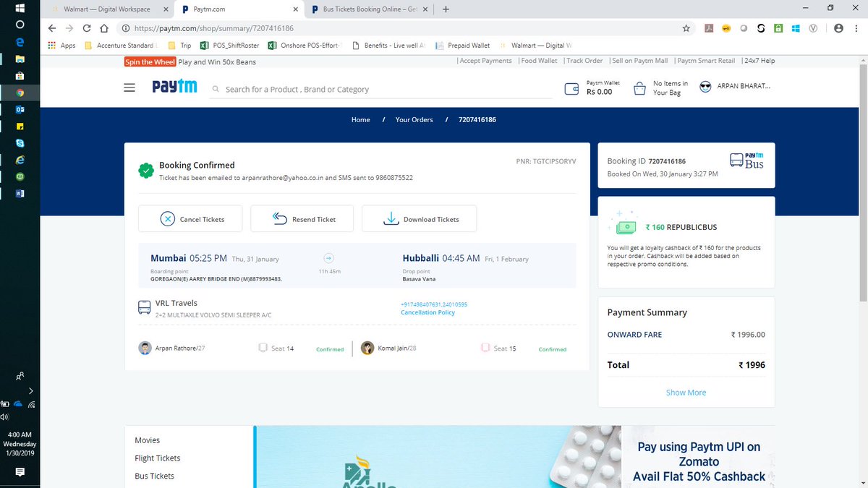Viewport: 868px width, 488px height.
Task: Go to Home breadcrumb
Action: [361, 119]
